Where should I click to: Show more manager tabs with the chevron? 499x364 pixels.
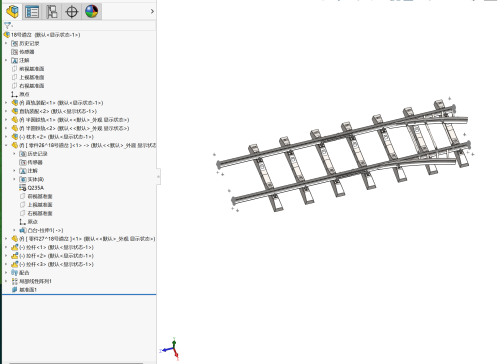[152, 12]
